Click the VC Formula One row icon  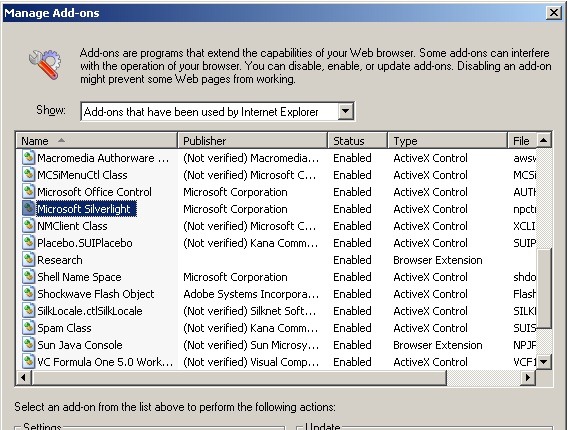coord(28,362)
